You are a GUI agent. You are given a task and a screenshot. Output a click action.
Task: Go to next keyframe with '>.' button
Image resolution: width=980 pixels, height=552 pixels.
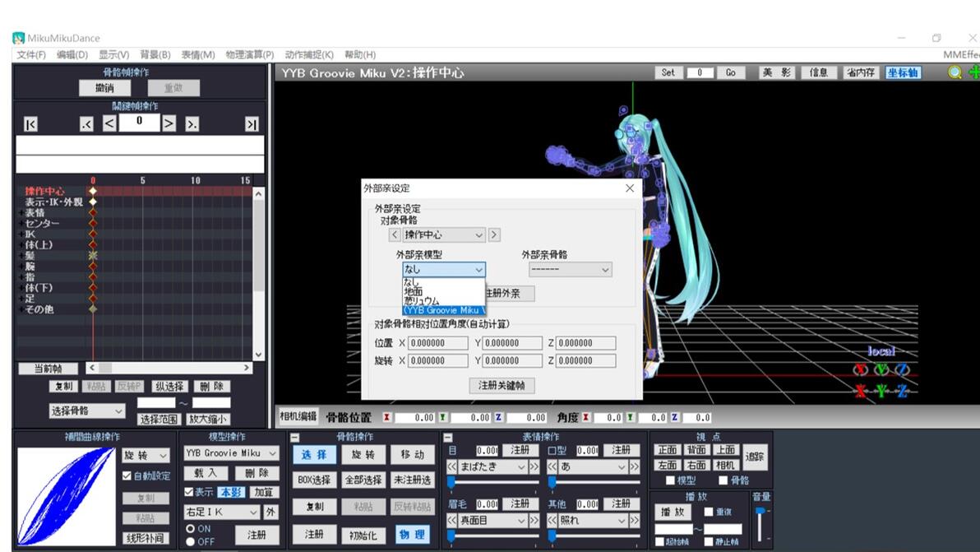tap(192, 123)
